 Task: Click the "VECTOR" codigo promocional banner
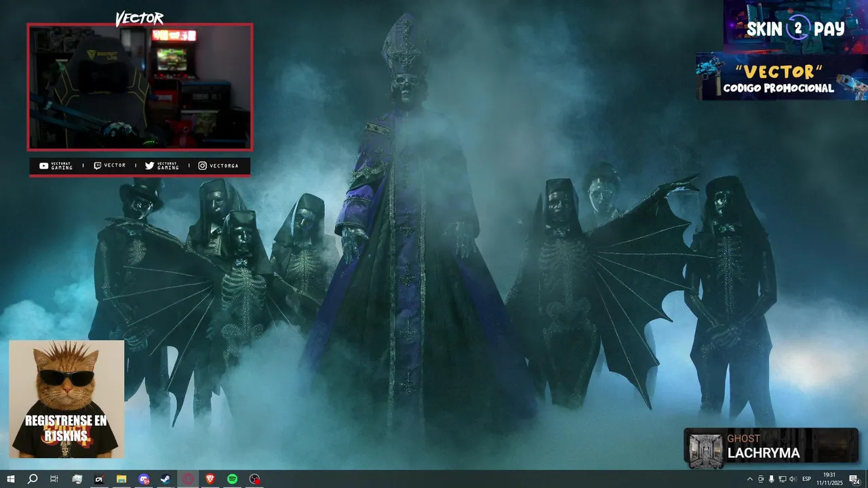point(782,77)
